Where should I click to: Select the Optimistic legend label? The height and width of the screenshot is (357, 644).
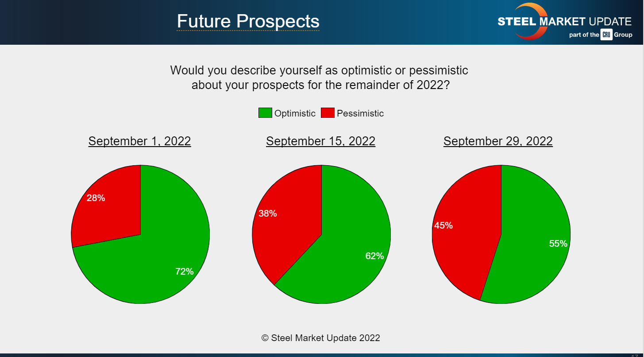295,113
